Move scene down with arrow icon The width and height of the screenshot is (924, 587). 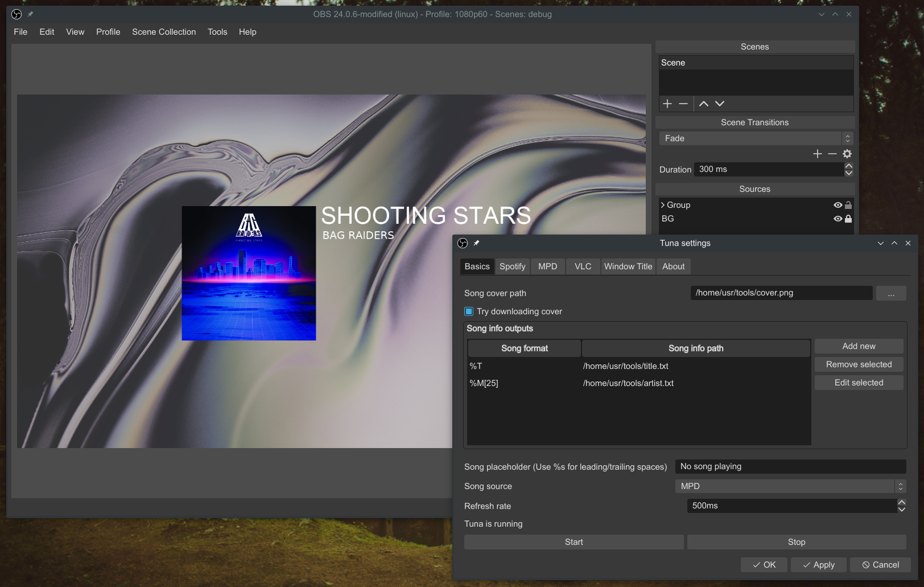click(x=720, y=104)
